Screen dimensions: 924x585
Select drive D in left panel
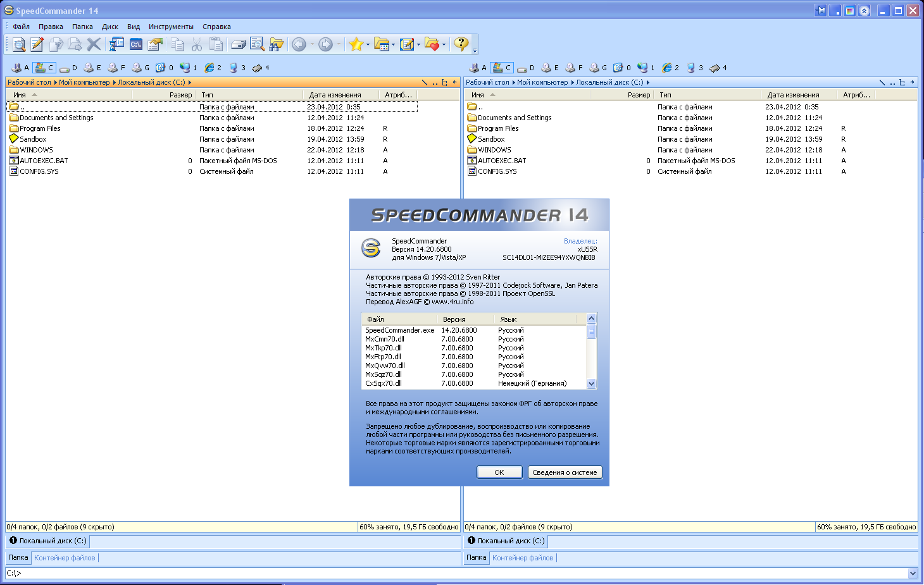68,67
